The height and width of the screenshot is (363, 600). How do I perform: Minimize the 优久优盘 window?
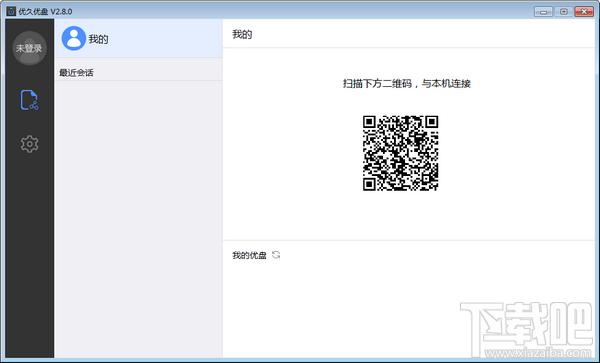(543, 11)
